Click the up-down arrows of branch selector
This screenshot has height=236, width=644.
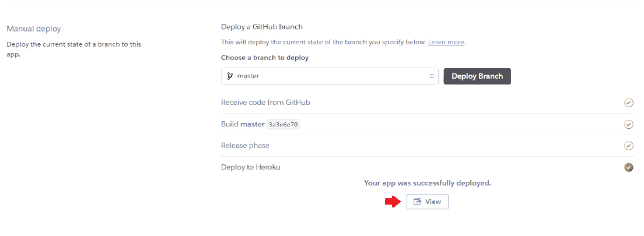point(432,76)
